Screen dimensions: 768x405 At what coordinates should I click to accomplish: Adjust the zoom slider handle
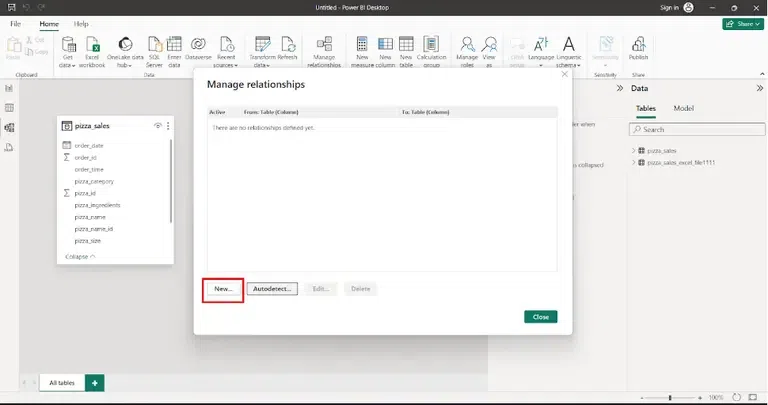[670, 398]
